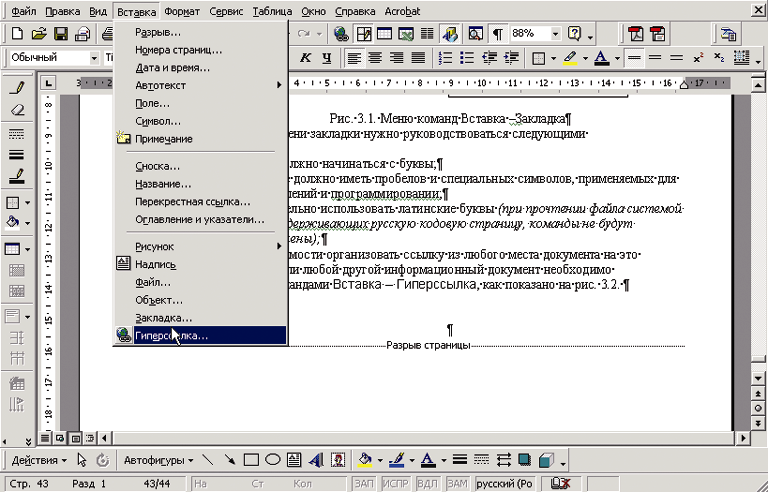This screenshot has width=768, height=492.
Task: Insert clip art from drawing toolbar
Action: (337, 460)
